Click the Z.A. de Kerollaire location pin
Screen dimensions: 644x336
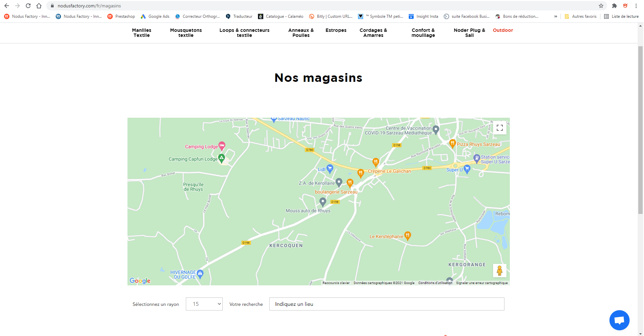click(339, 182)
